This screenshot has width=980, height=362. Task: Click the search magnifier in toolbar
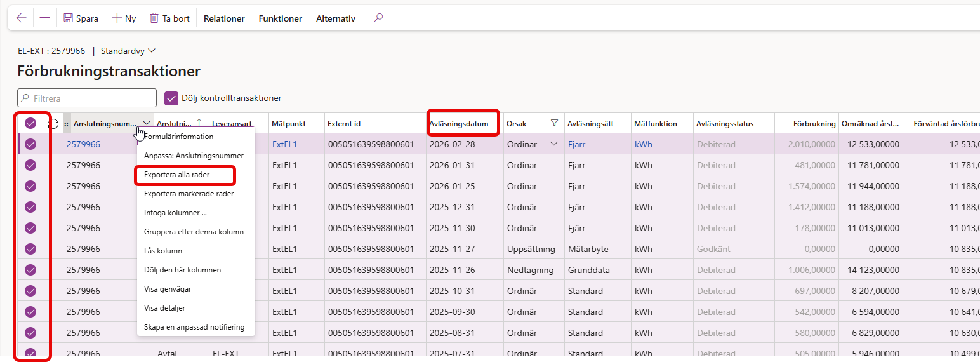click(378, 18)
